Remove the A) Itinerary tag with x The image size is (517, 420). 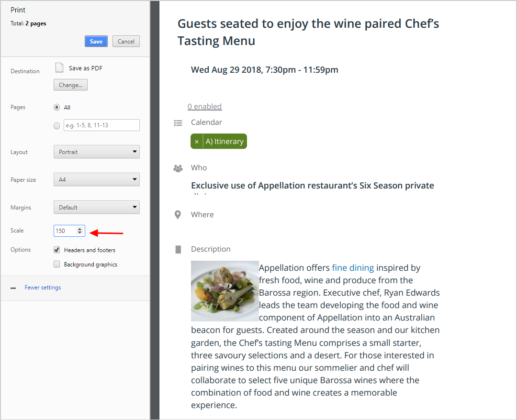click(197, 142)
